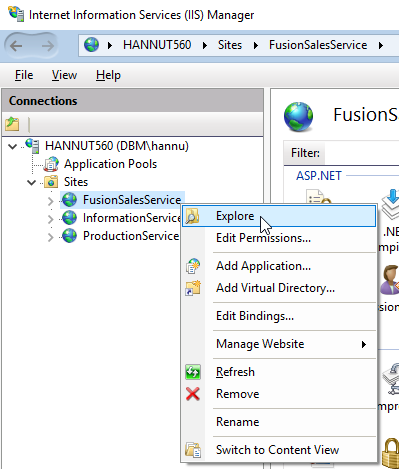Go back using the navigation arrow
The width and height of the screenshot is (399, 469).
click(16, 46)
